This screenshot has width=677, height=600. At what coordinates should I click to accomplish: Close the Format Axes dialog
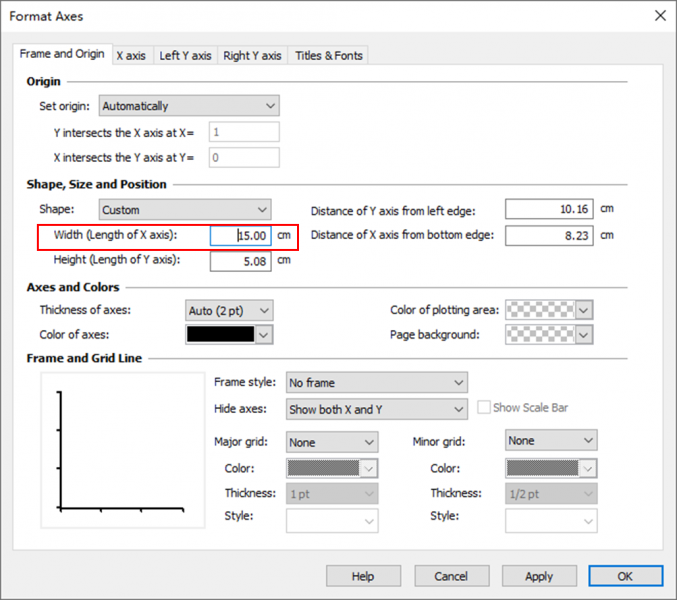click(660, 16)
